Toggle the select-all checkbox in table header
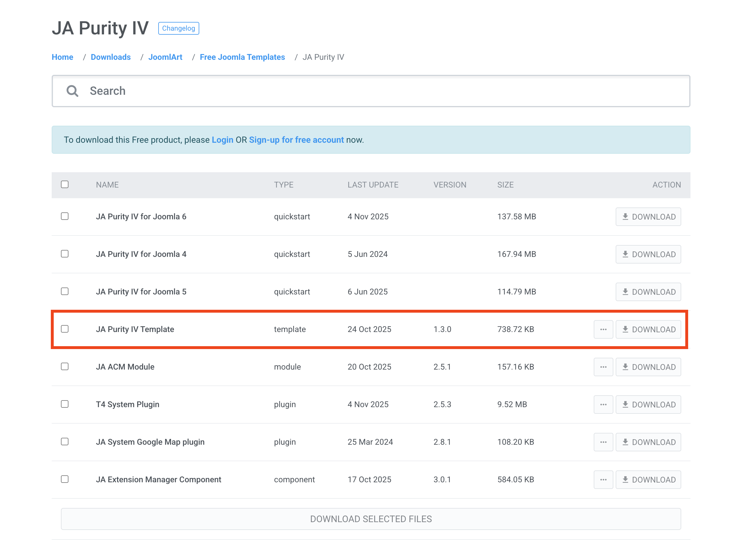Viewport: 741px width, 560px height. [65, 184]
